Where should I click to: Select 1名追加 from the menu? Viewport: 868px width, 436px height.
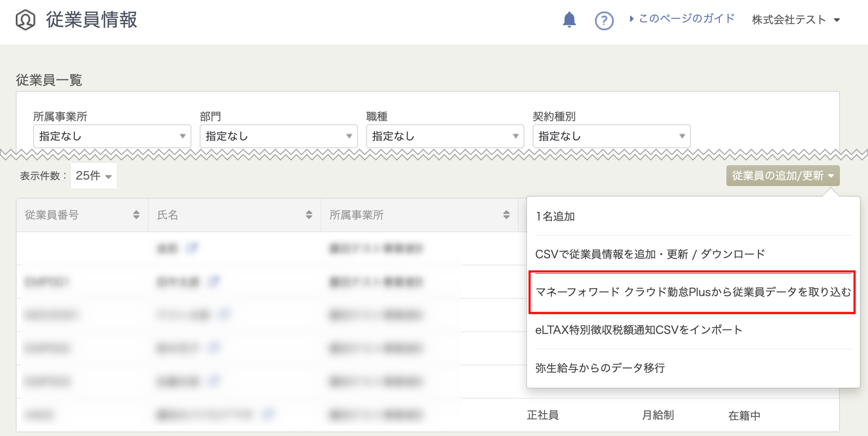tap(555, 216)
